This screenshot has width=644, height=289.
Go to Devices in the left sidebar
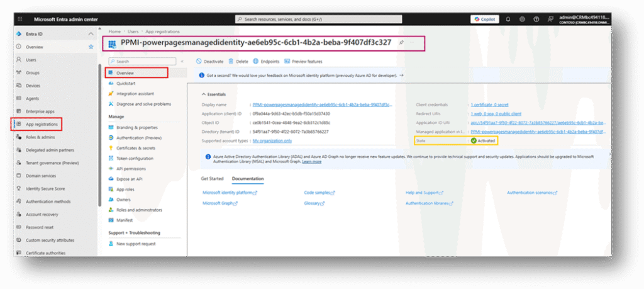point(33,86)
